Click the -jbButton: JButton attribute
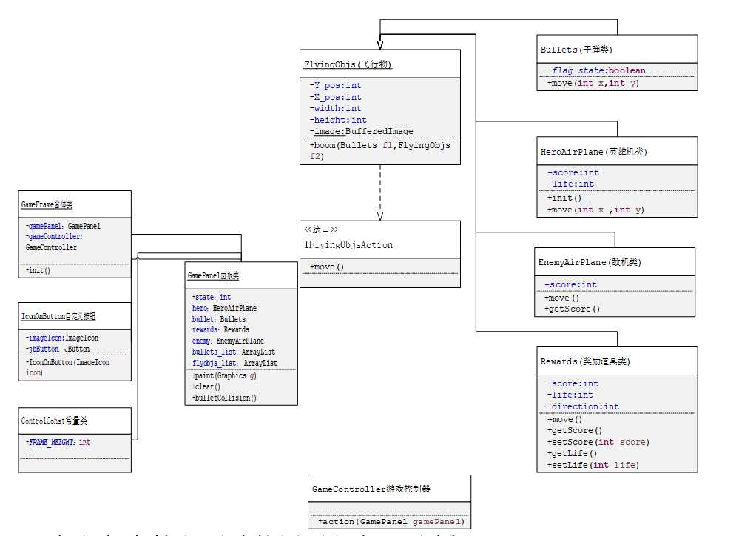Screen dimensions: 756x536 pos(58,349)
